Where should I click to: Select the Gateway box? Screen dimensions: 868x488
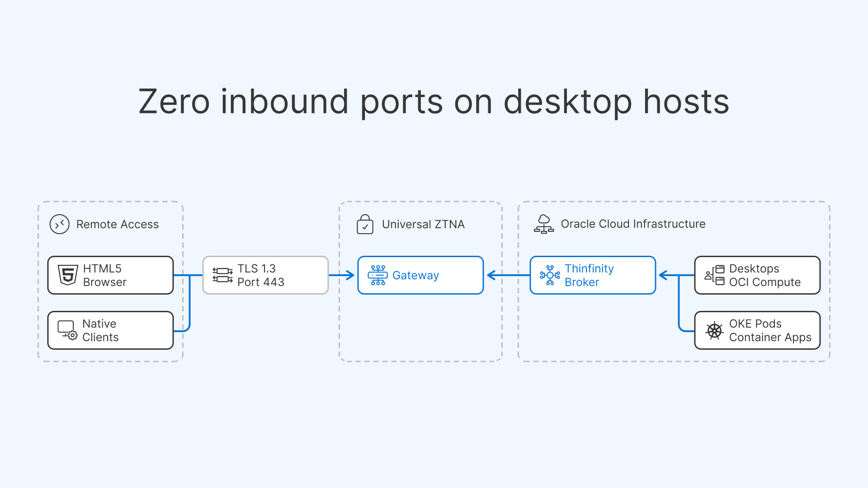click(x=421, y=275)
